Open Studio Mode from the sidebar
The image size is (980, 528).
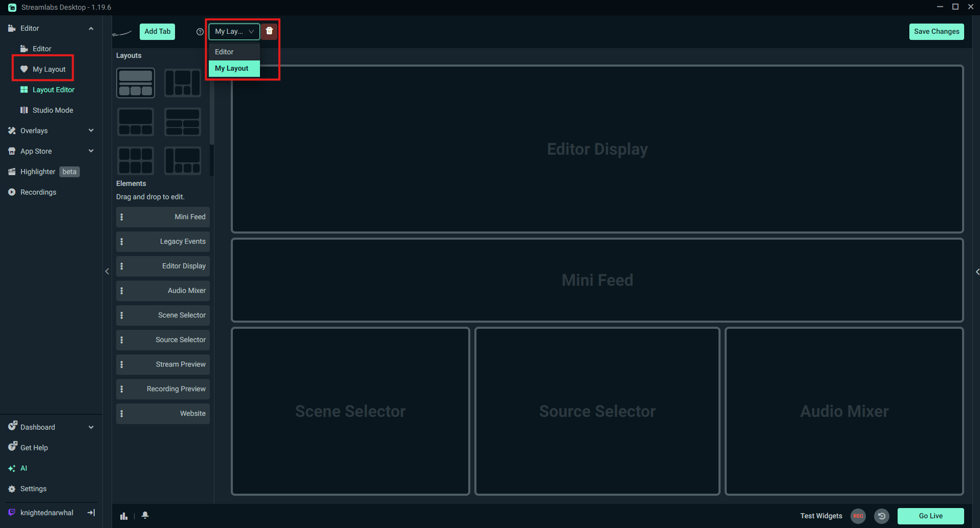coord(52,110)
